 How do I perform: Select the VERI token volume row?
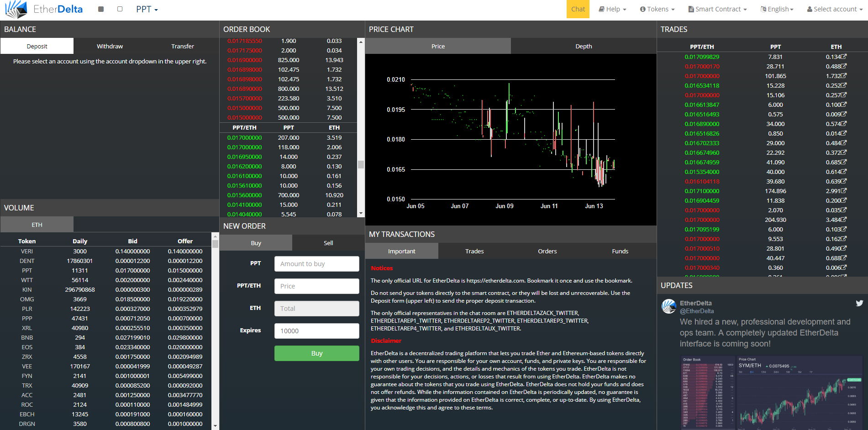coord(106,251)
